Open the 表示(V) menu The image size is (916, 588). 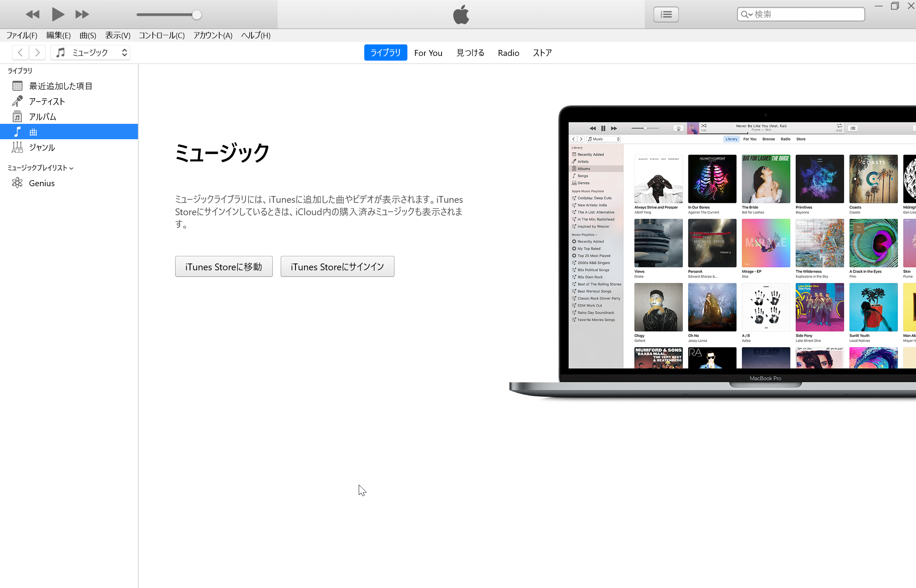point(118,35)
